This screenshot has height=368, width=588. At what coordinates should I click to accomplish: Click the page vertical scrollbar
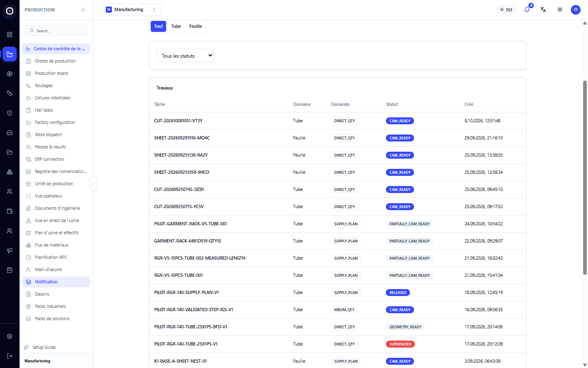point(585,178)
